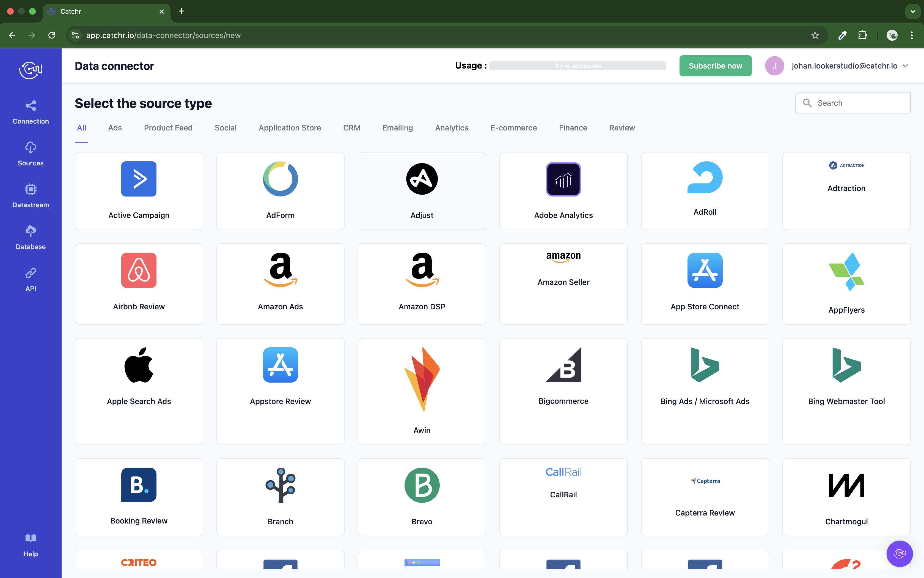Select the Airbnb Review icon
Viewport: 924px width, 578px height.
coord(139,270)
